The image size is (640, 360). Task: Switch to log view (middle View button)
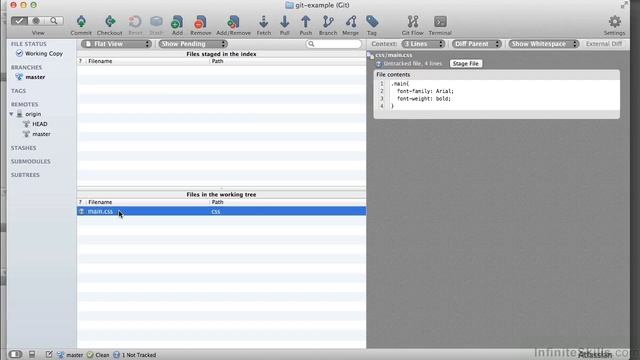pyautogui.click(x=36, y=20)
